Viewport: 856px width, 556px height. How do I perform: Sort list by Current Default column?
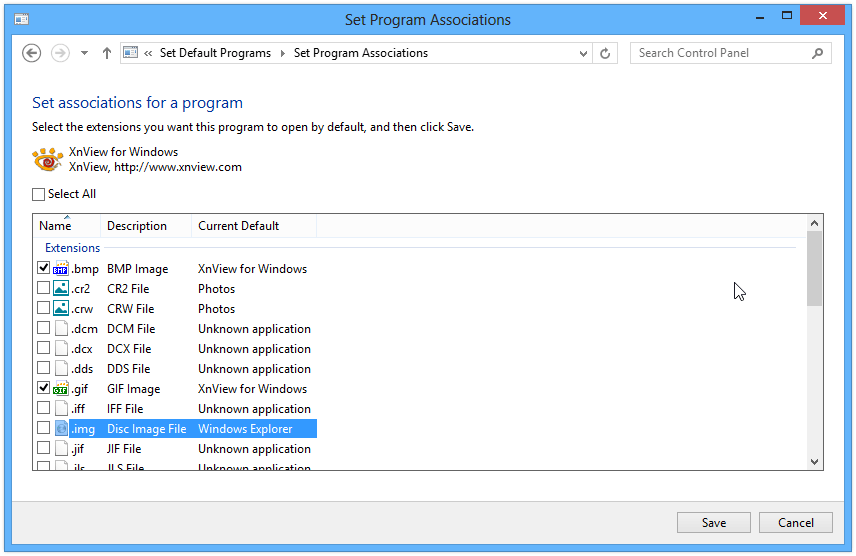click(239, 226)
